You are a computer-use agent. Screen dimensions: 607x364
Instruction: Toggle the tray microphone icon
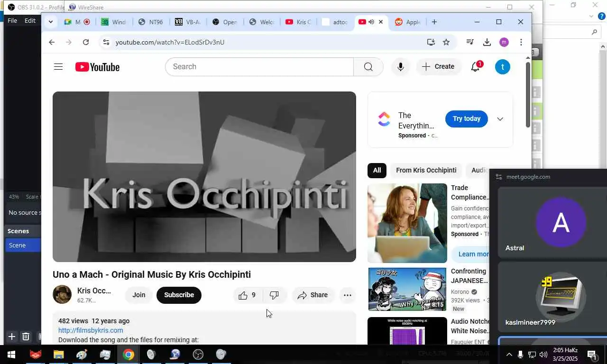pos(520,355)
